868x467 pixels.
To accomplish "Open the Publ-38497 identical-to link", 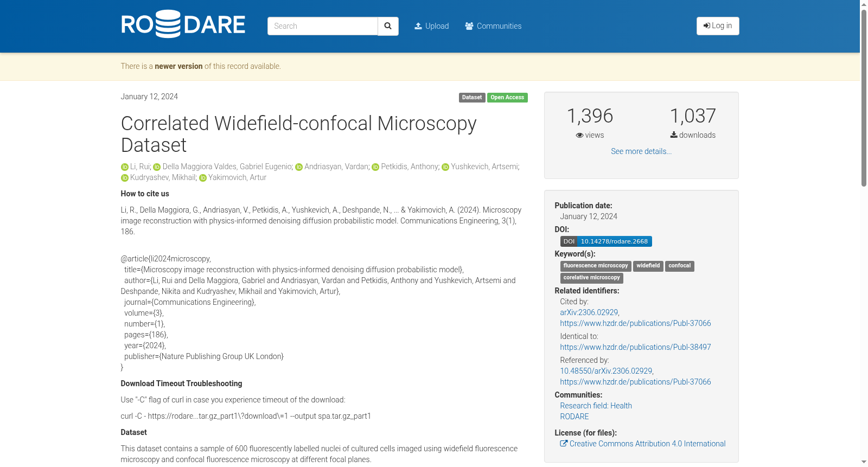I will click(x=635, y=347).
